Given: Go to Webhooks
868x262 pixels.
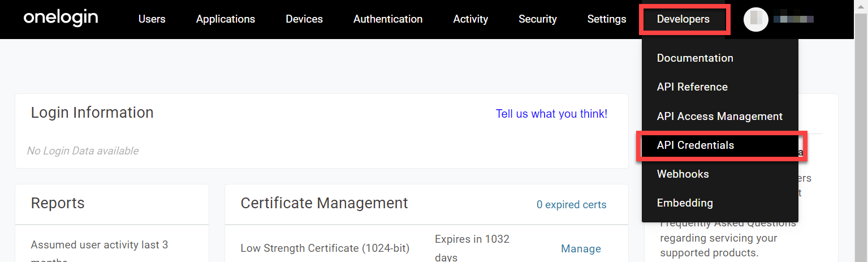Looking at the screenshot, I should click(x=683, y=174).
